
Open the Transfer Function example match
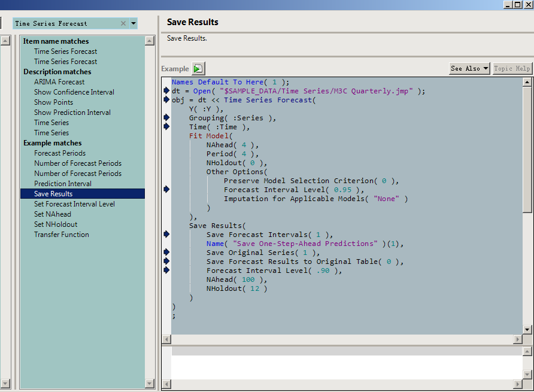62,235
